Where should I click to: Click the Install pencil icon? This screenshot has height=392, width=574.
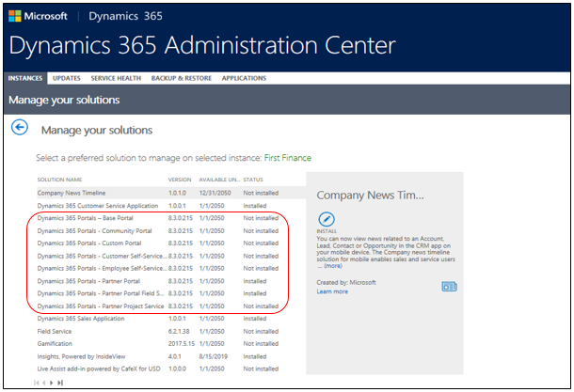tap(327, 219)
